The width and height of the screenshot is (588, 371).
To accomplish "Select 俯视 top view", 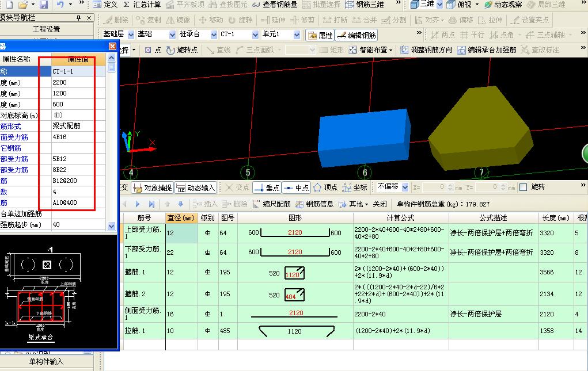I will pos(460,5).
